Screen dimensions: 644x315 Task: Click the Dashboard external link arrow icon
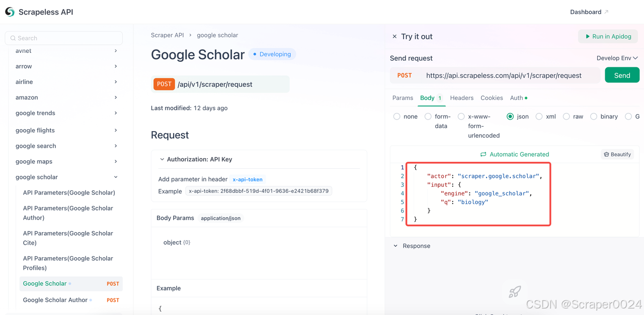click(606, 12)
